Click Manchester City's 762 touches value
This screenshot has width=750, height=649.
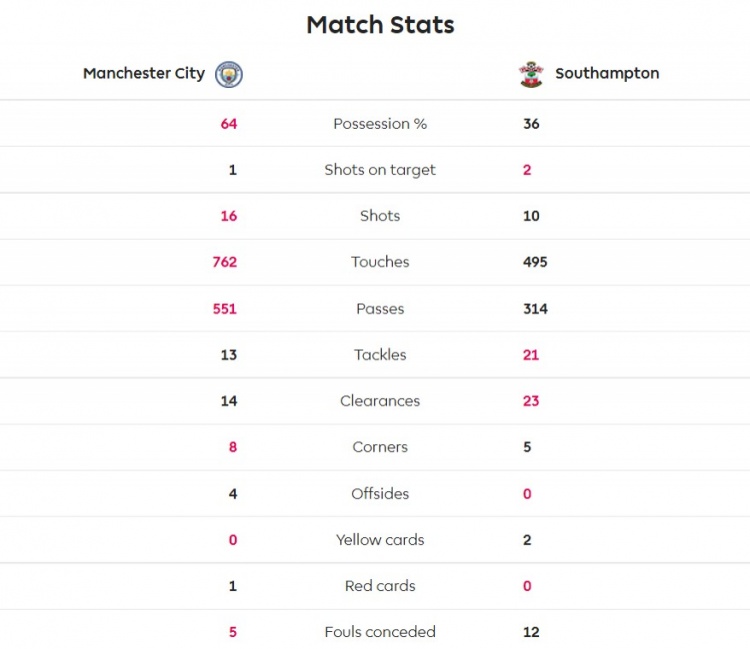pyautogui.click(x=224, y=262)
